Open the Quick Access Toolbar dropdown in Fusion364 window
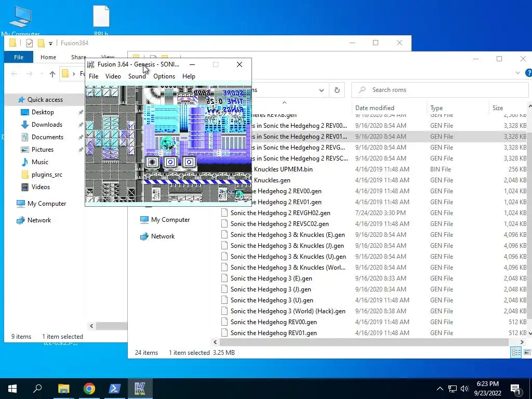This screenshot has width=532, height=399. (x=50, y=44)
